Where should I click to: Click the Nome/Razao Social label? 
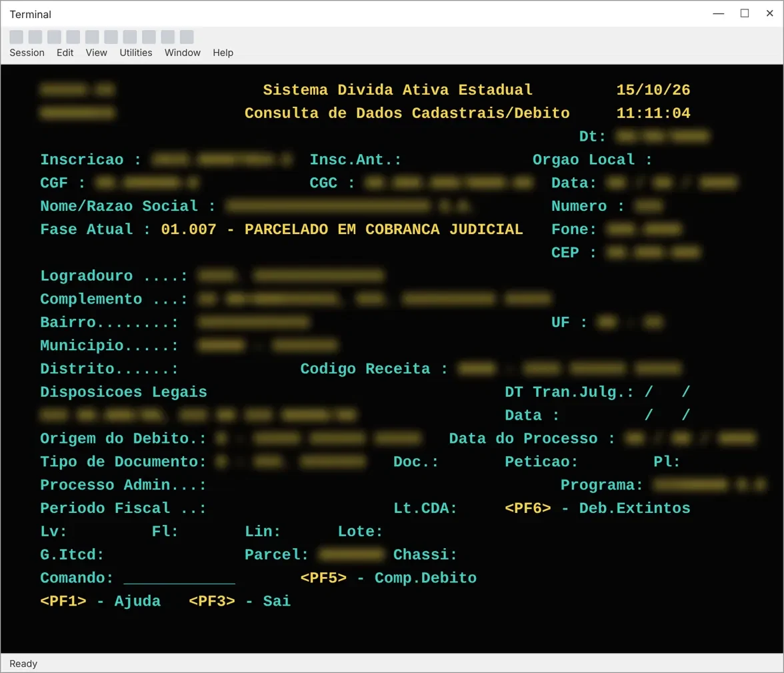click(x=127, y=206)
